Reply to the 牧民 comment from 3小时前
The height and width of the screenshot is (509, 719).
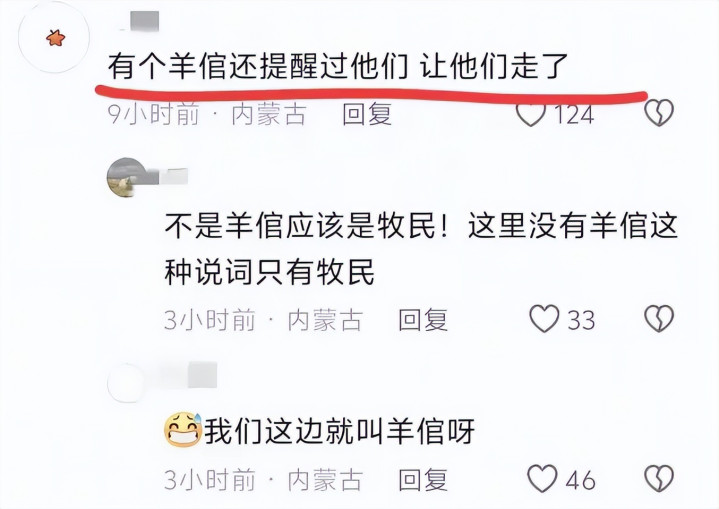pos(423,320)
